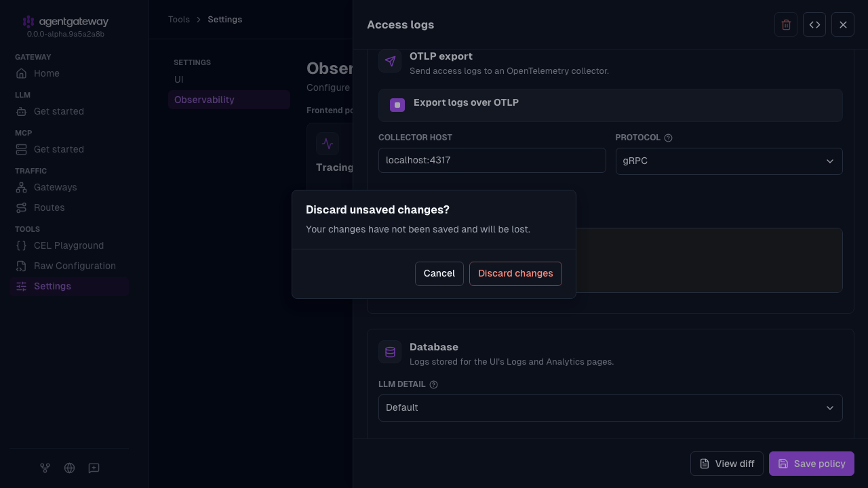This screenshot has height=488, width=868.
Task: Click the OTLP export heading
Action: [x=441, y=56]
